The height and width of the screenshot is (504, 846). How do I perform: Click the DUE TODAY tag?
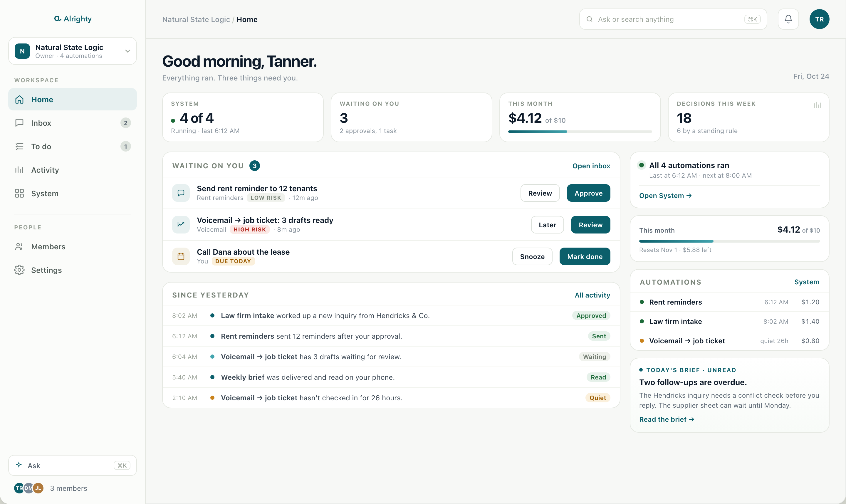tap(233, 261)
